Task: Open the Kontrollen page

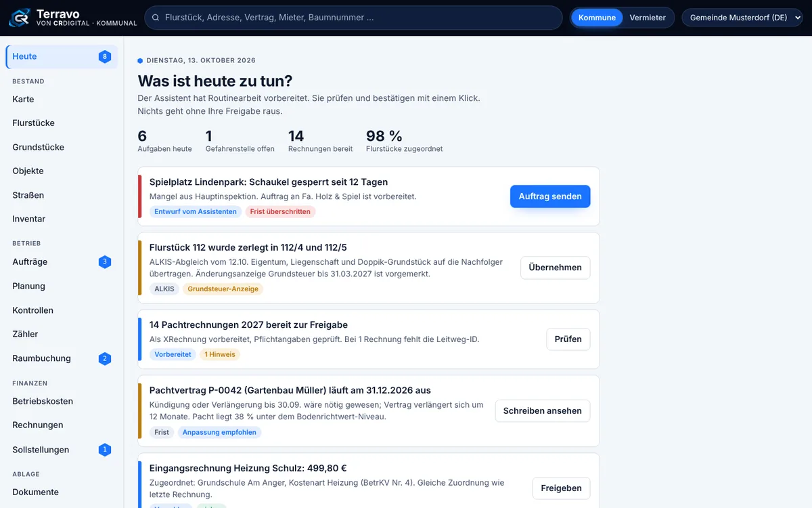Action: coord(62,310)
